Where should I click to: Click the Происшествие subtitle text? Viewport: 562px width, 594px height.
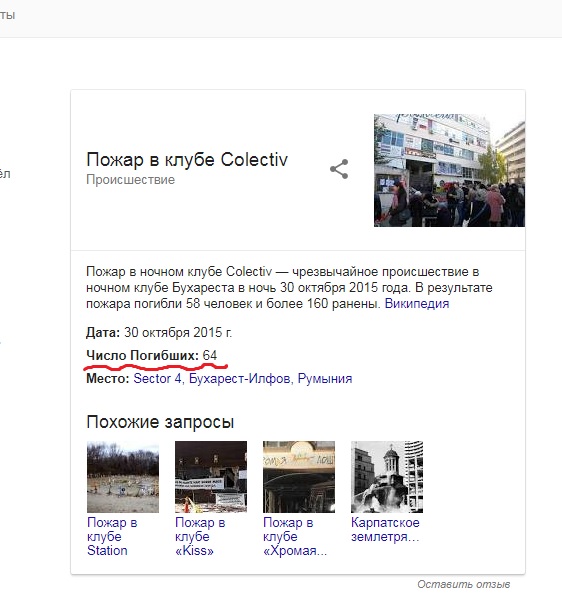(131, 180)
